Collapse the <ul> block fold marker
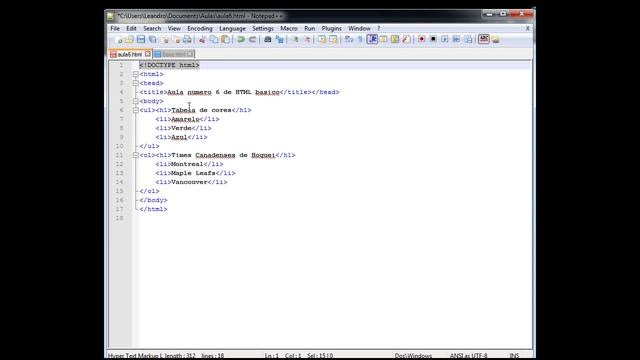Screen dimensions: 640x360 coord(136,110)
